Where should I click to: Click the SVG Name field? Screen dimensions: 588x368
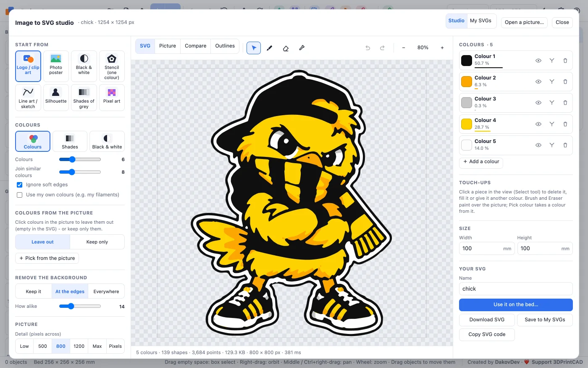pyautogui.click(x=516, y=289)
